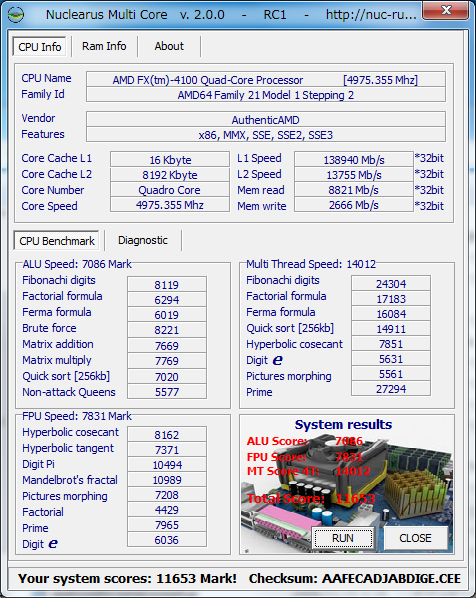Switch to the CPU Info tab
This screenshot has height=598, width=476.
40,47
